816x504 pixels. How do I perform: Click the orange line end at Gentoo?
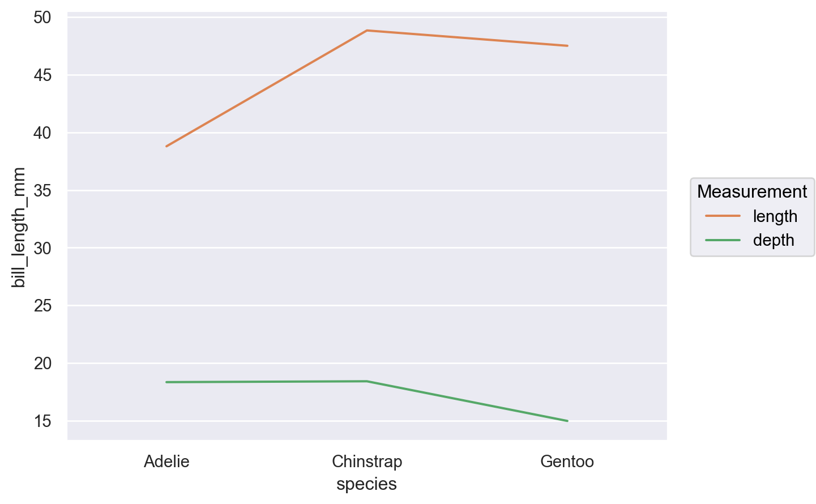pyautogui.click(x=567, y=46)
